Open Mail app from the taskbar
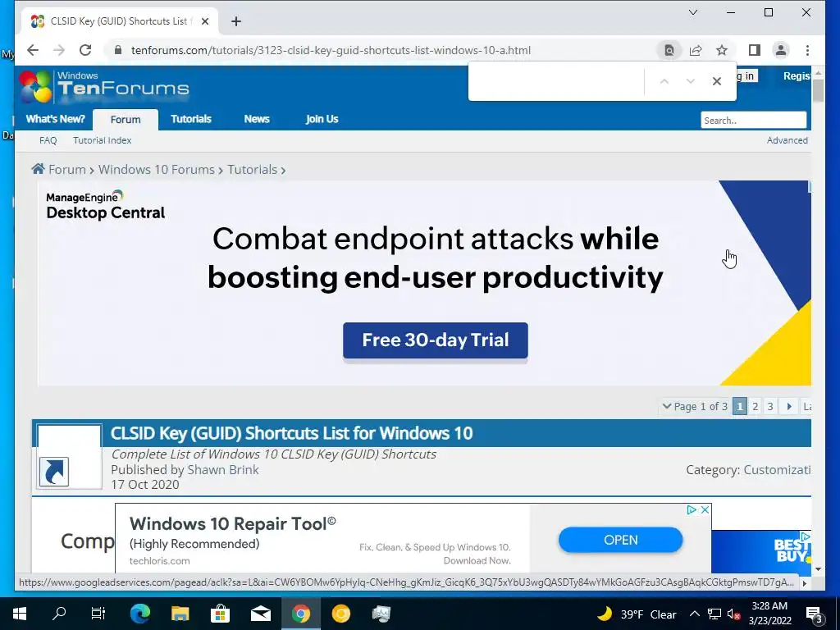The height and width of the screenshot is (630, 840). coord(260,614)
